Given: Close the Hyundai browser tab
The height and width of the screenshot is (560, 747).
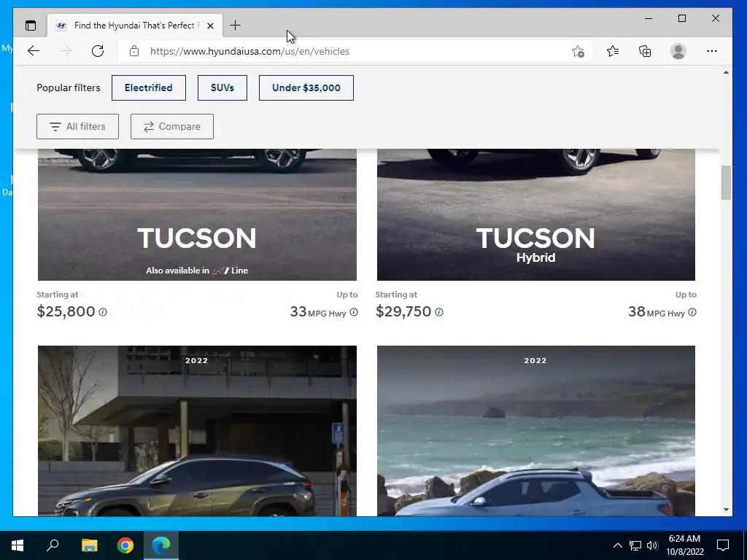Looking at the screenshot, I should click(x=210, y=26).
